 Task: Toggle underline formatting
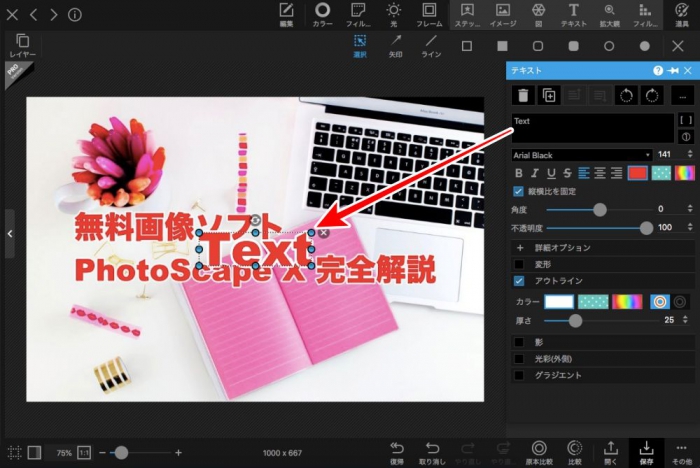551,173
